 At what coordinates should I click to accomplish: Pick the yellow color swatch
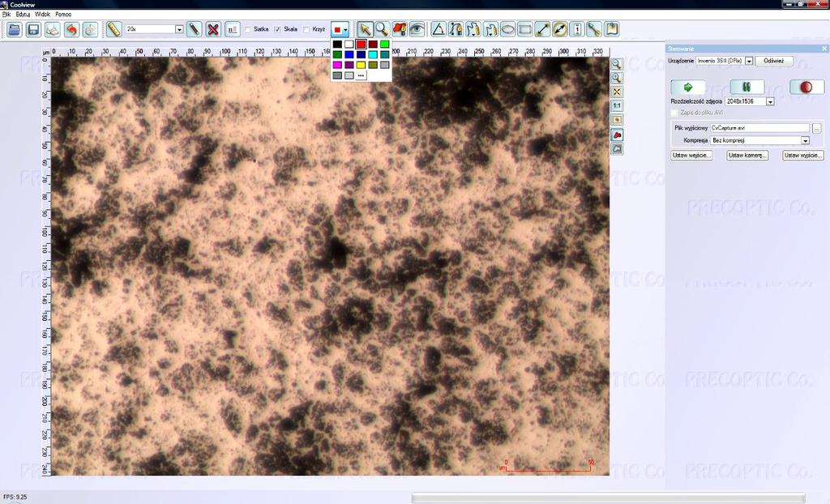tap(361, 65)
